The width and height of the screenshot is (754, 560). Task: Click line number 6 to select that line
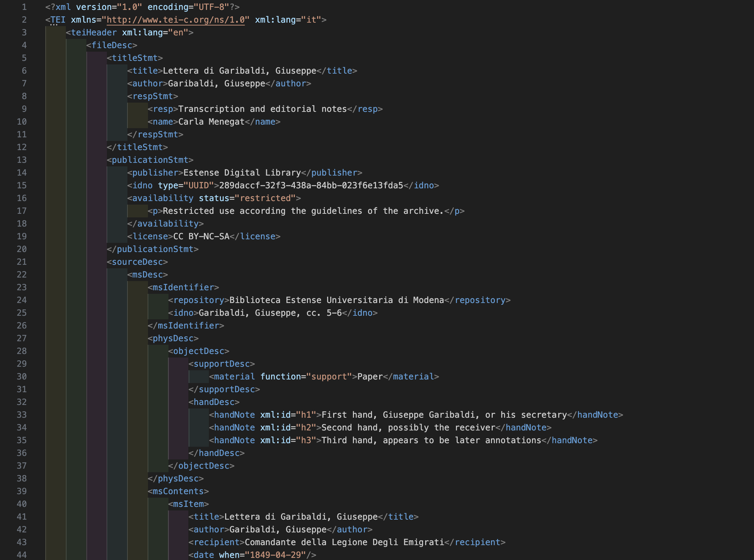coord(24,71)
